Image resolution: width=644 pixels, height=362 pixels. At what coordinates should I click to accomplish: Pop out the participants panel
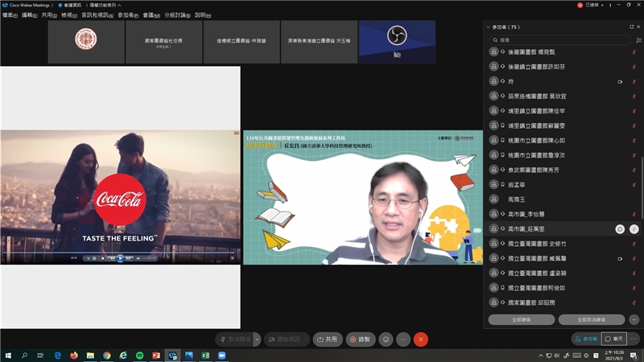click(631, 27)
